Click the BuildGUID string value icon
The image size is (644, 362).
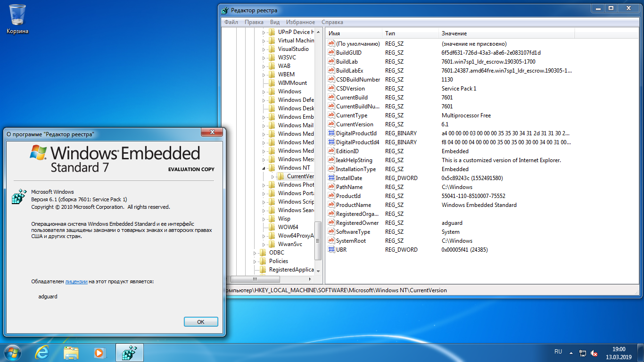click(x=331, y=53)
